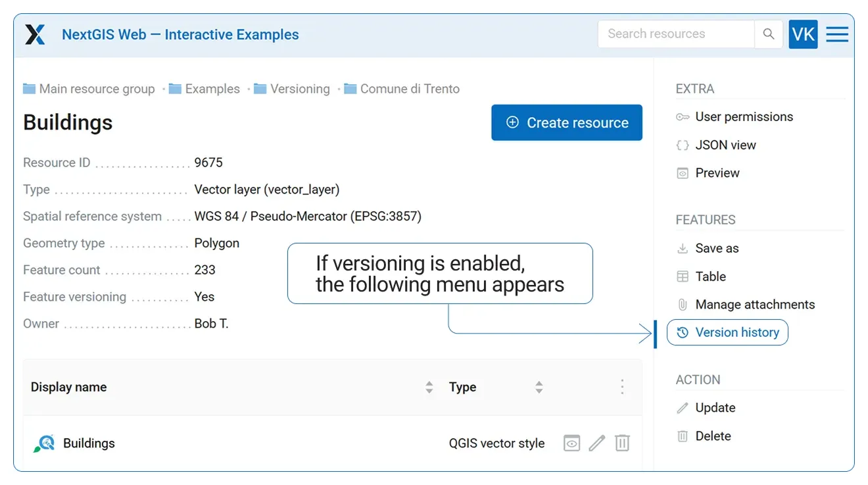Click the search magnifier icon

pos(768,34)
